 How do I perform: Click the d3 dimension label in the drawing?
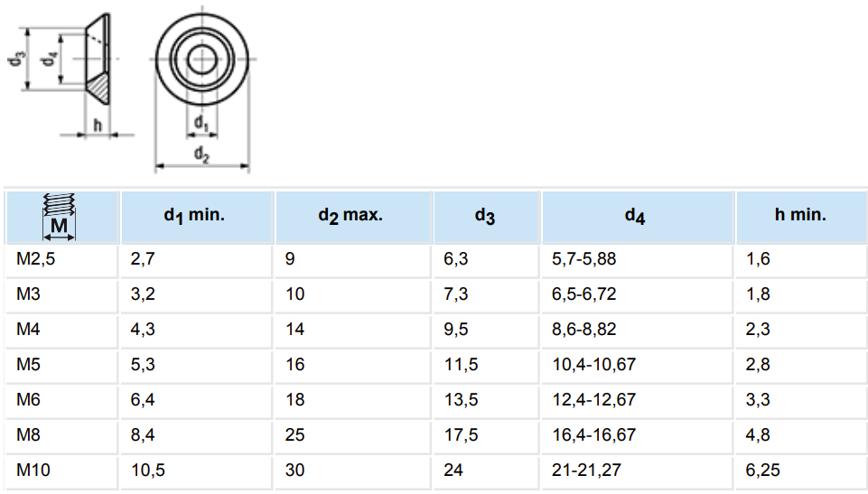(x=16, y=59)
